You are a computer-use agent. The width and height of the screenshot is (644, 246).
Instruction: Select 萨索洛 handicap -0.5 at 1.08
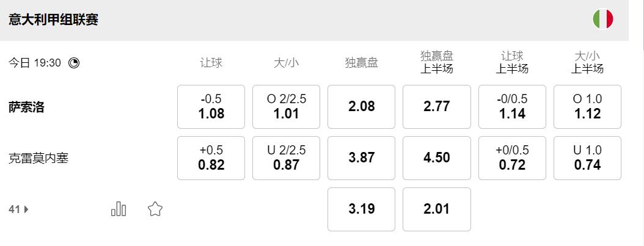(x=211, y=107)
